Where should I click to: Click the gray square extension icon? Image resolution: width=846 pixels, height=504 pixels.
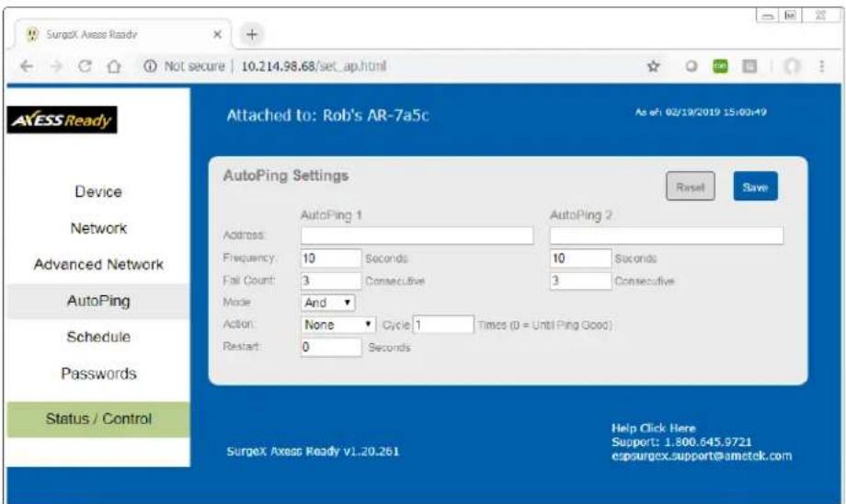pos(749,66)
